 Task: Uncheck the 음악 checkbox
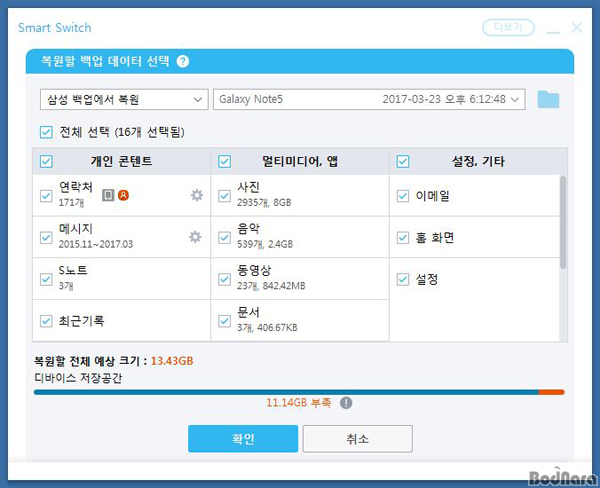pyautogui.click(x=224, y=238)
